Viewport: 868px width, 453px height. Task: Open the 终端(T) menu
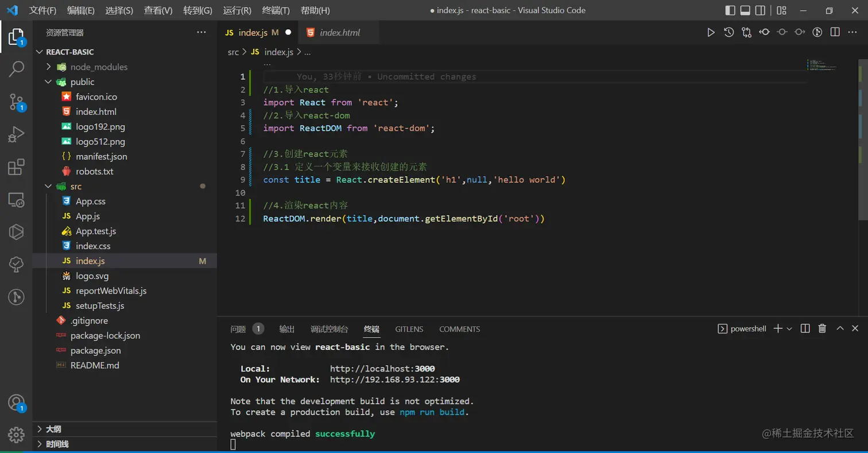click(x=276, y=10)
